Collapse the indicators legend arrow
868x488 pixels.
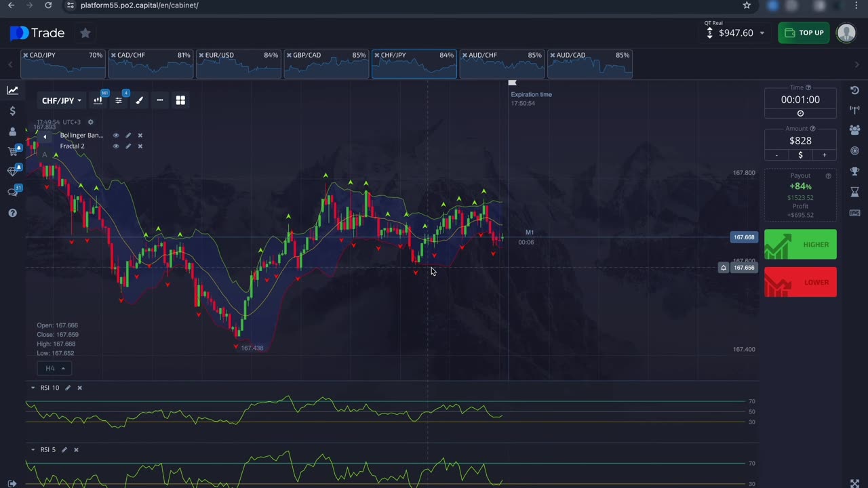(45, 136)
